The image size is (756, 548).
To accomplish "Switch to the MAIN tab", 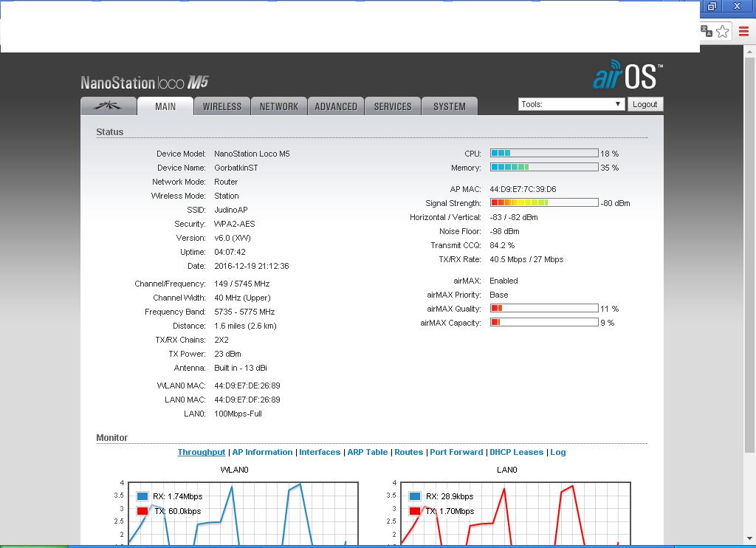I will (x=165, y=106).
